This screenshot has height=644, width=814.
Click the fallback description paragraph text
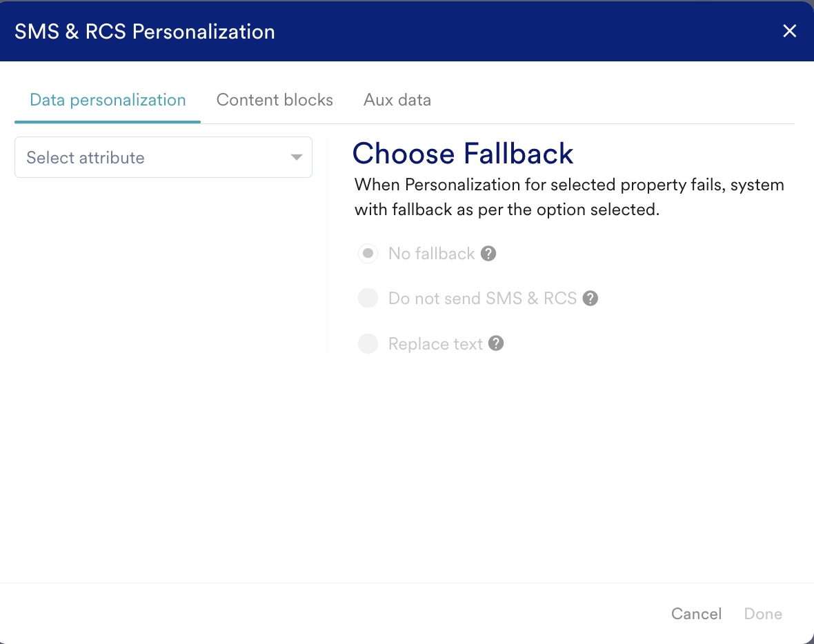pos(569,197)
